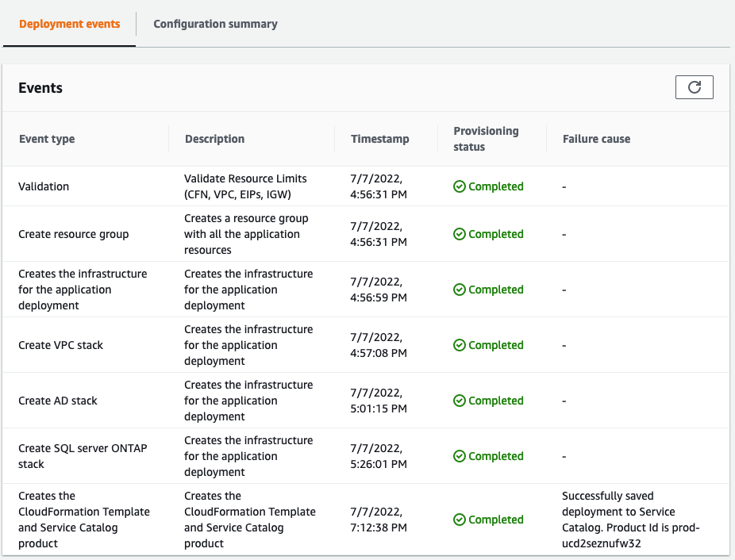Click the Description column header

tap(214, 139)
